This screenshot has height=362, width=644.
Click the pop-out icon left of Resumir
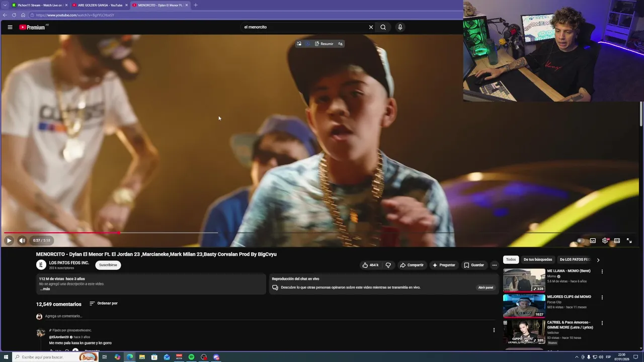click(x=299, y=44)
